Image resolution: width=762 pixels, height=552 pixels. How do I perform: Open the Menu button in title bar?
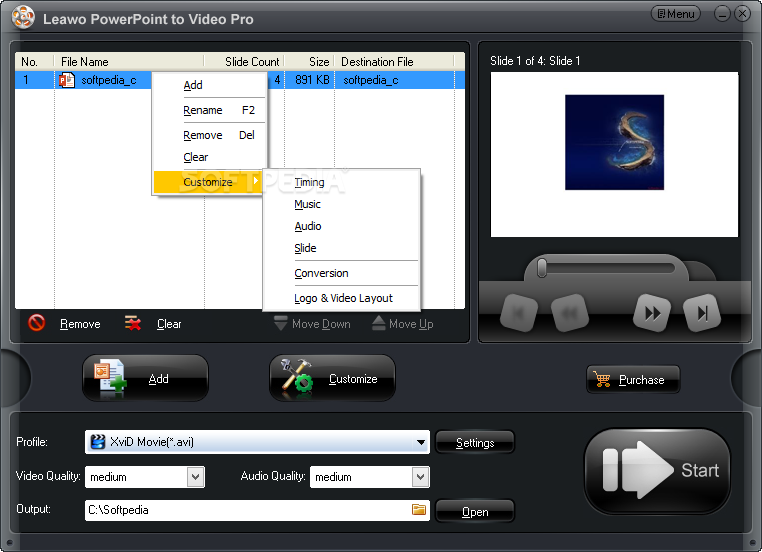[675, 14]
